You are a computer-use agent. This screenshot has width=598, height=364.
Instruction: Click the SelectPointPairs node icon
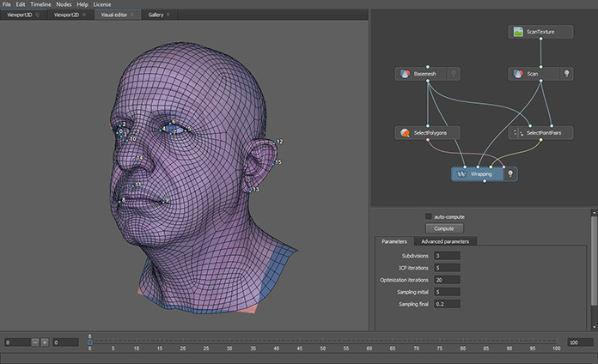point(518,133)
